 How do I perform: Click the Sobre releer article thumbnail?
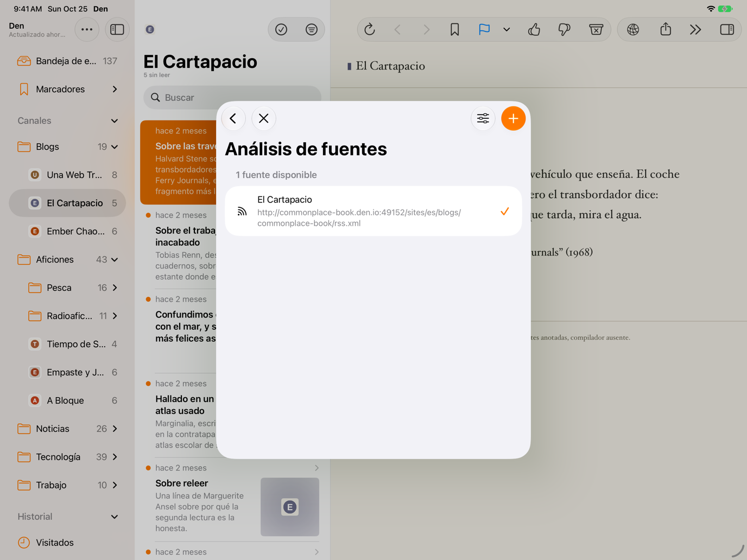290,507
